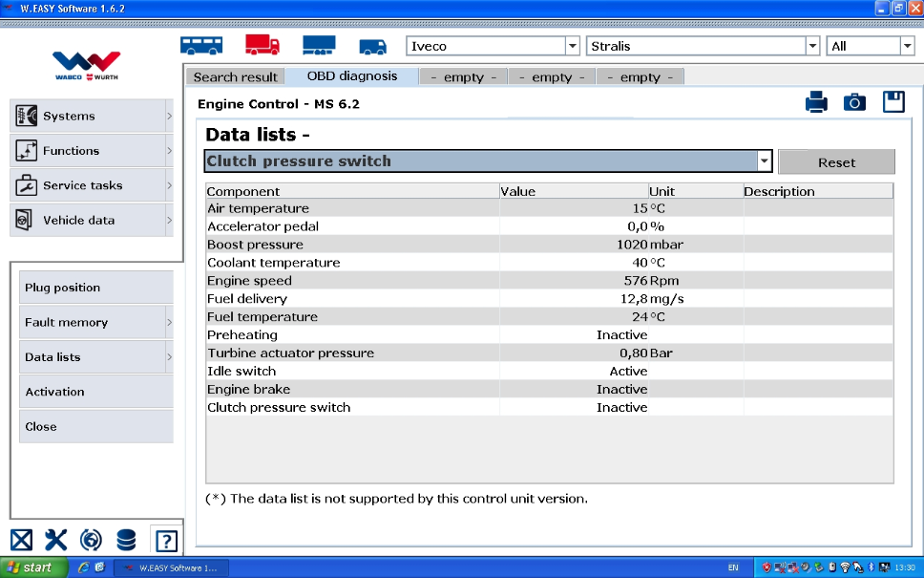Open the All filter dropdown
This screenshot has width=924, height=578.
[x=907, y=46]
